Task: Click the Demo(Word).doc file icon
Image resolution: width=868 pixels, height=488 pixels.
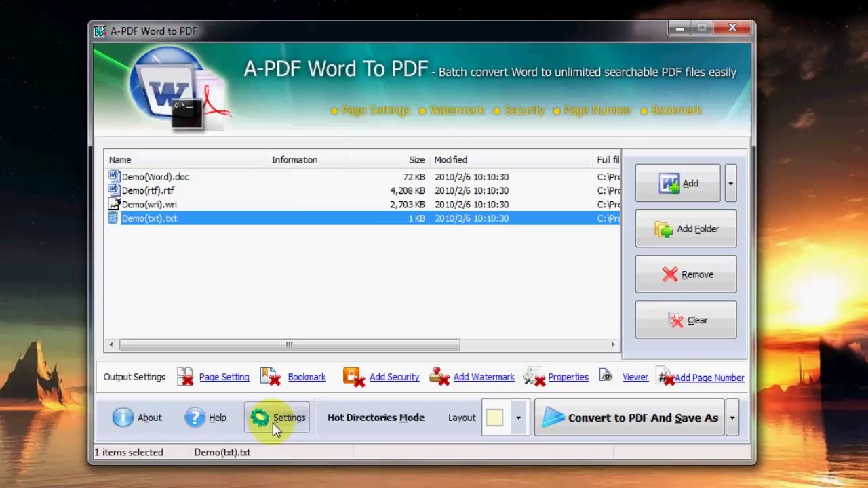Action: 114,176
